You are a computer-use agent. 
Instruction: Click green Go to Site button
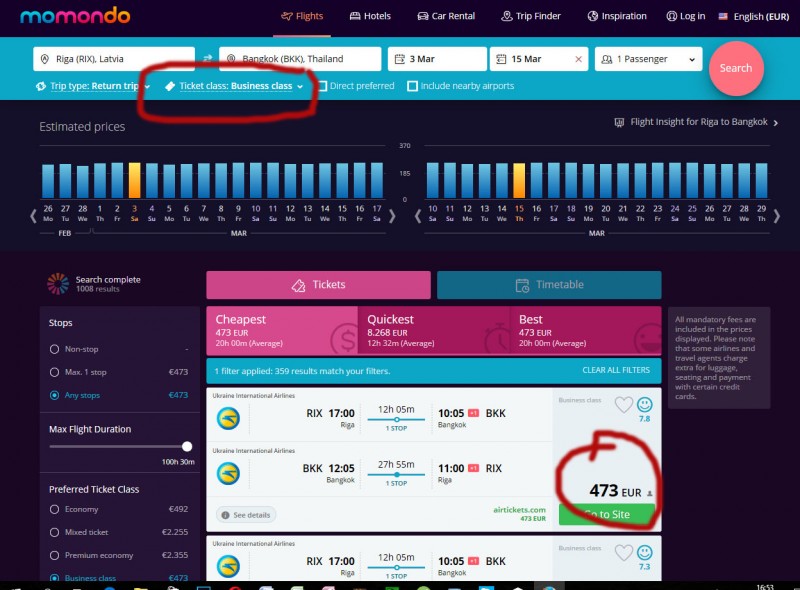point(607,514)
